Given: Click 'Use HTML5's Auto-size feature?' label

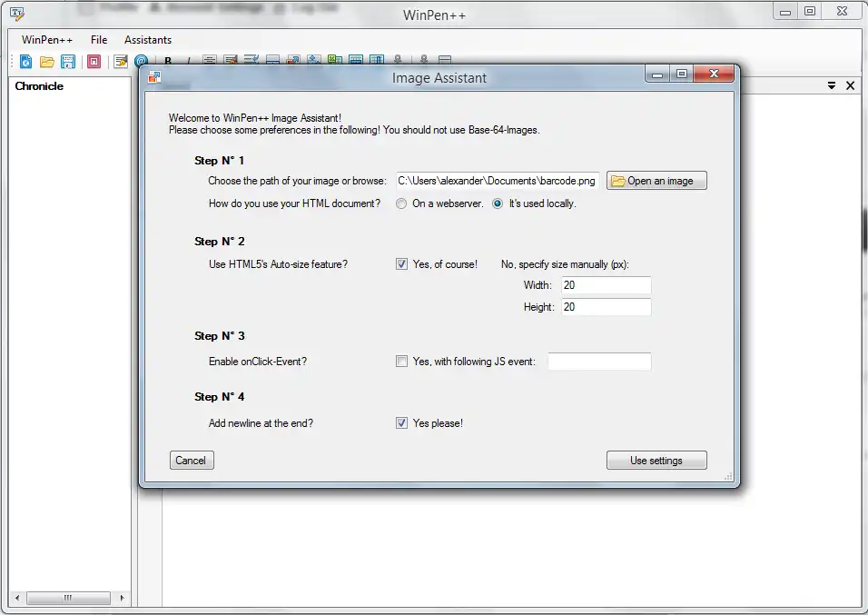Looking at the screenshot, I should [x=278, y=264].
